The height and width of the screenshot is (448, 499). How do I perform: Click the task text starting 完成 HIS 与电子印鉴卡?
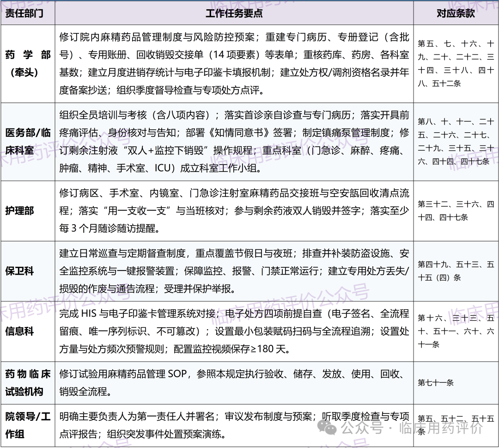coord(234,331)
